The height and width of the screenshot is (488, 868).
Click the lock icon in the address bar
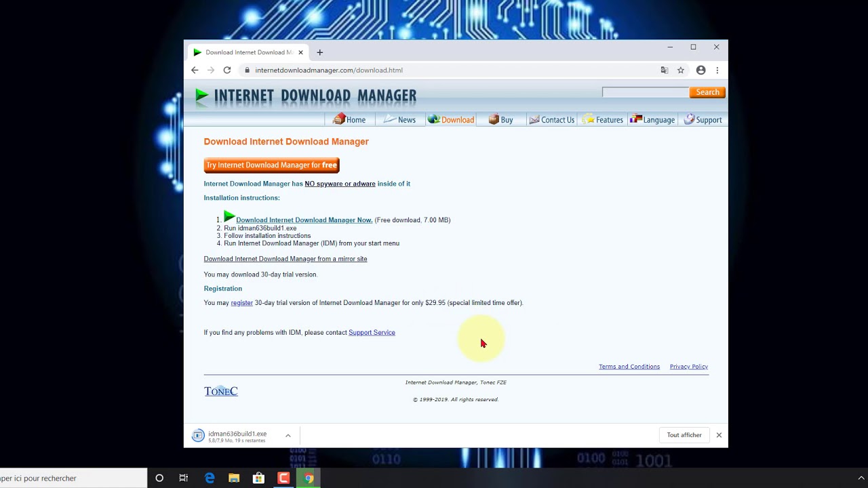click(x=248, y=70)
